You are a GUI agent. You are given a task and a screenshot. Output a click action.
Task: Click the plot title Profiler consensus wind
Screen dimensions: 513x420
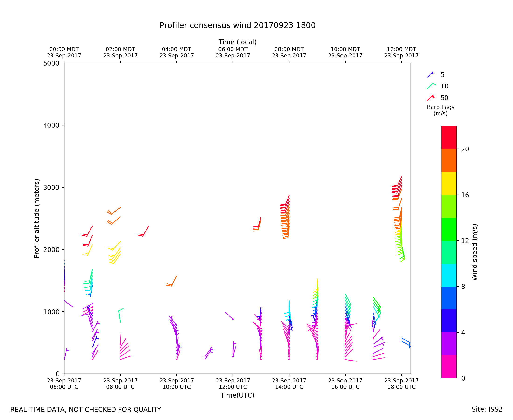pos(237,25)
